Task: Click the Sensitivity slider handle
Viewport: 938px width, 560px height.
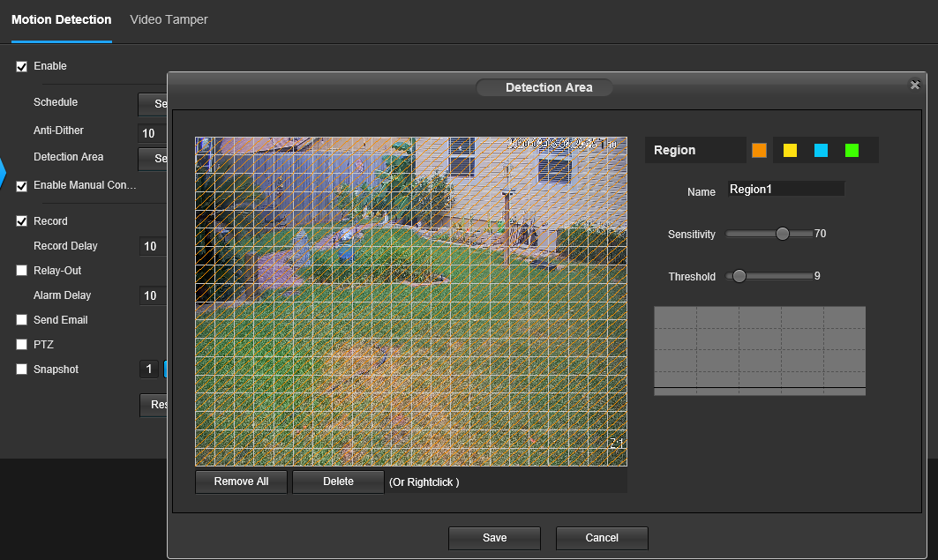Action: tap(783, 234)
